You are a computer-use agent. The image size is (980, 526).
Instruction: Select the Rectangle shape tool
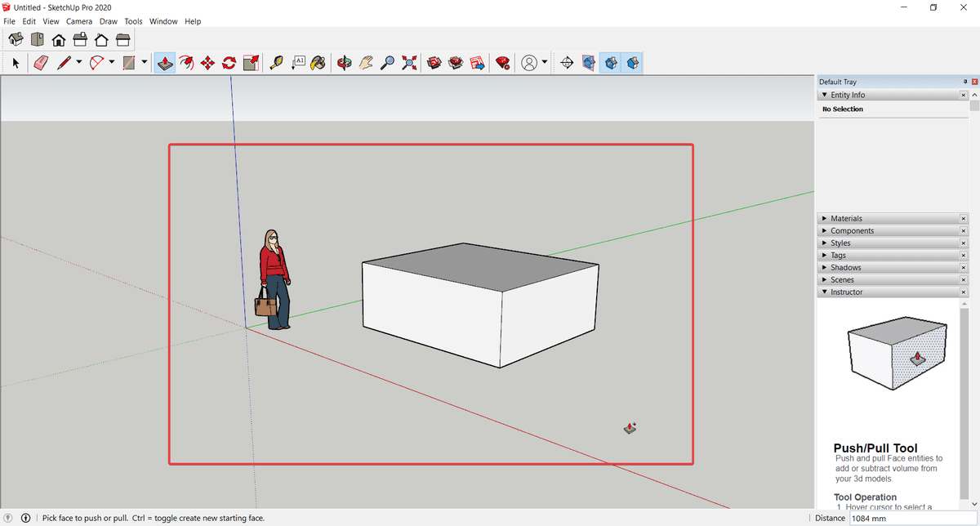point(130,63)
